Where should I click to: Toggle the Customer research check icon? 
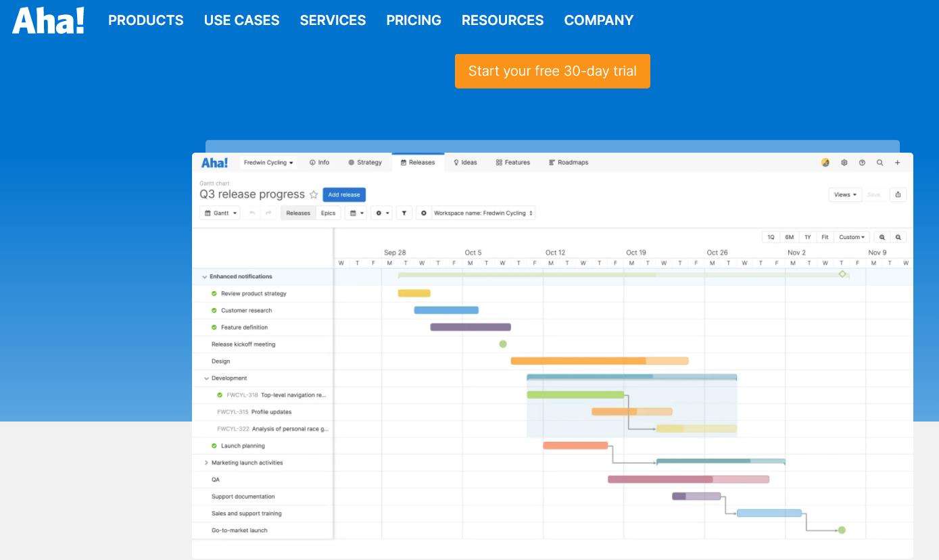click(x=214, y=311)
